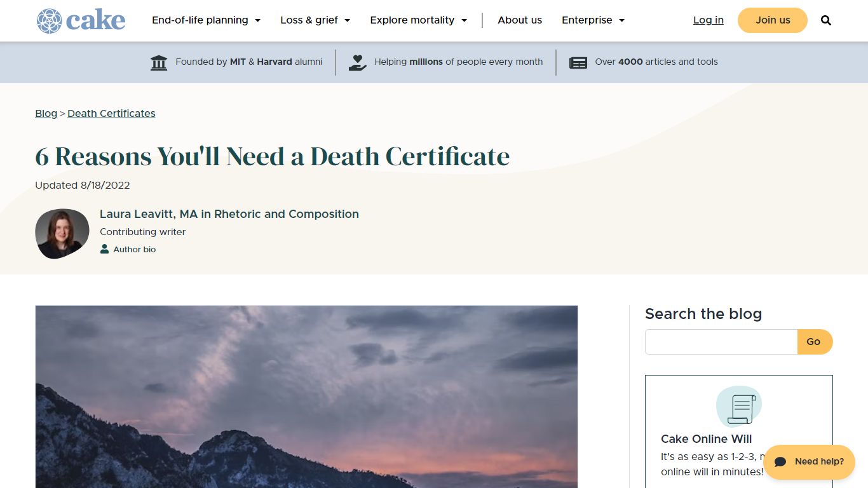This screenshot has height=488, width=868.
Task: Click the articles newspaper icon
Action: pyautogui.click(x=578, y=62)
